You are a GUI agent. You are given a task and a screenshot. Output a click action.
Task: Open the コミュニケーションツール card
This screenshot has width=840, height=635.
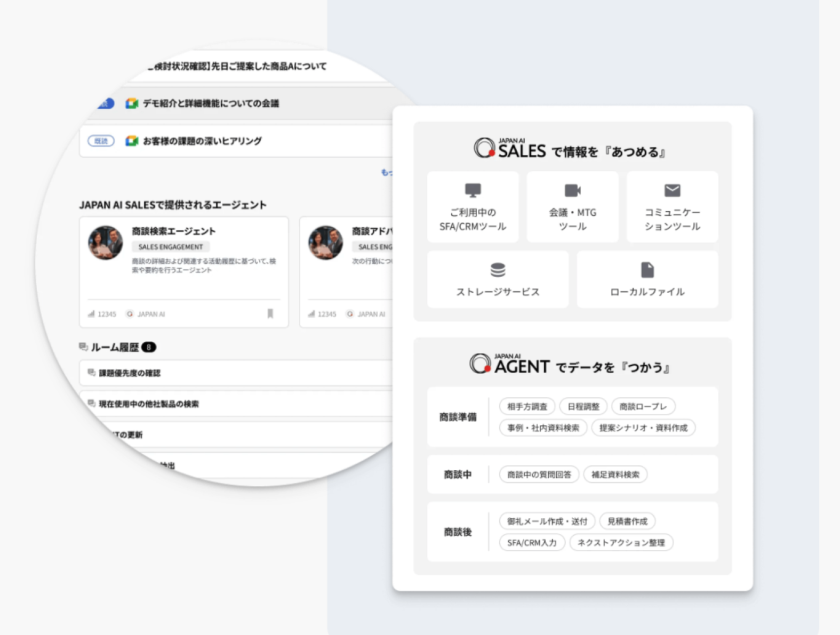(673, 207)
